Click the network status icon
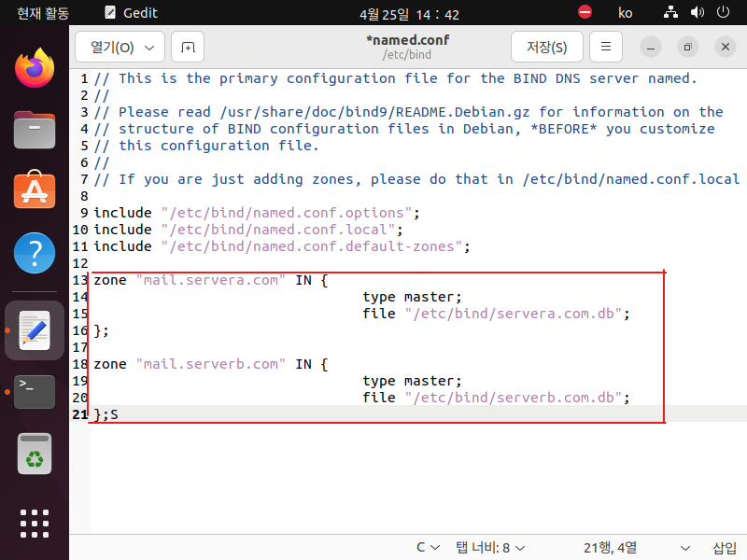747x560 pixels. (x=670, y=12)
